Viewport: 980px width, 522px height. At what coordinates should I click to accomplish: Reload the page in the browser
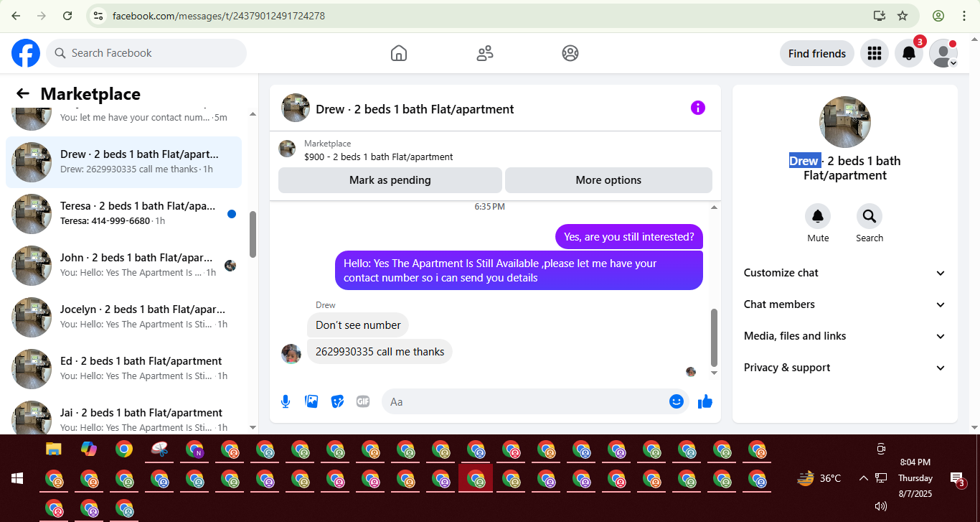tap(67, 16)
